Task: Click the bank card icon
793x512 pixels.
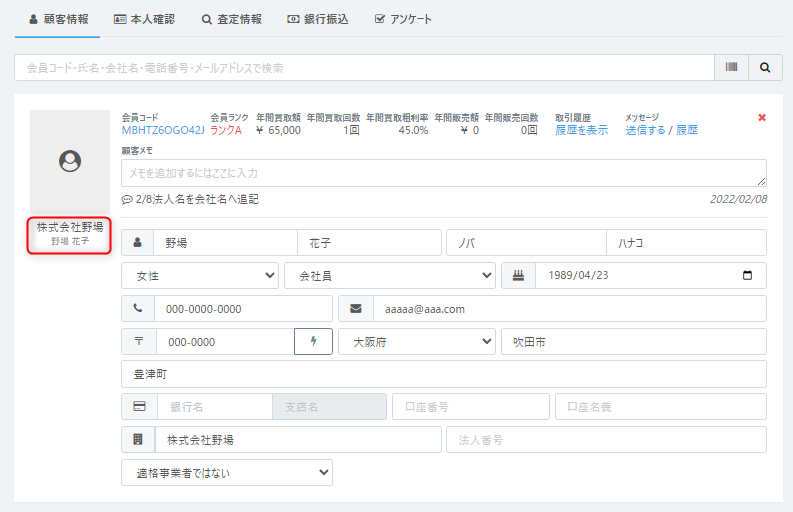Action: 139,406
